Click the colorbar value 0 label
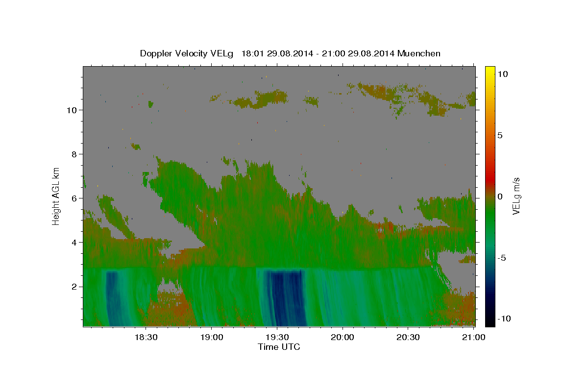The height and width of the screenshot is (392, 588). [500, 196]
